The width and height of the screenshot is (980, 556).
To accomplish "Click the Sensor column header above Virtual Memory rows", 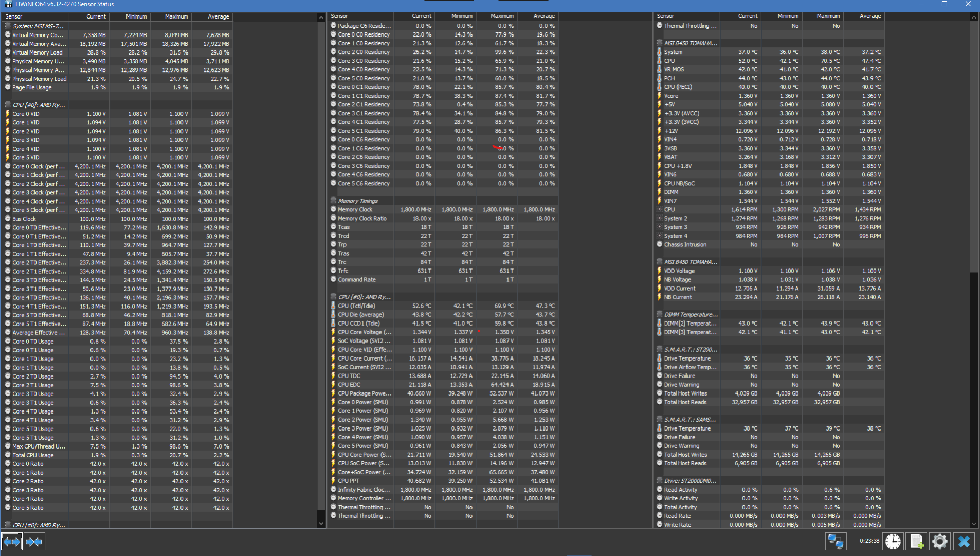I will (35, 16).
